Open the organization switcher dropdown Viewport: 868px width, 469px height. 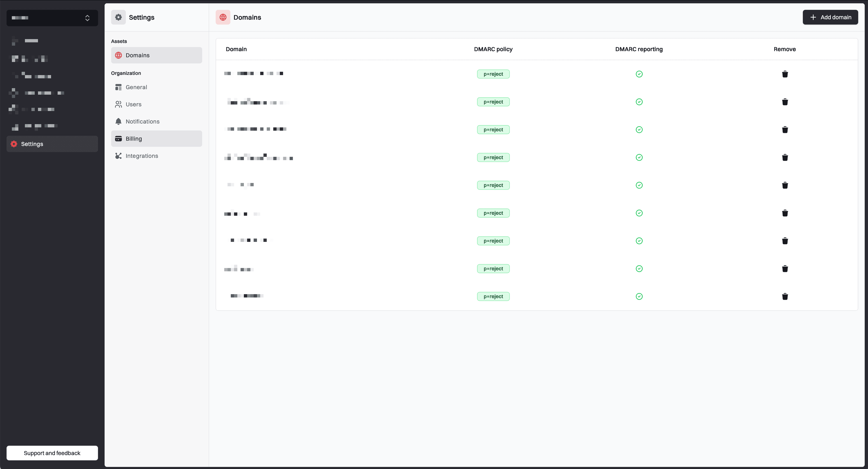click(x=52, y=18)
